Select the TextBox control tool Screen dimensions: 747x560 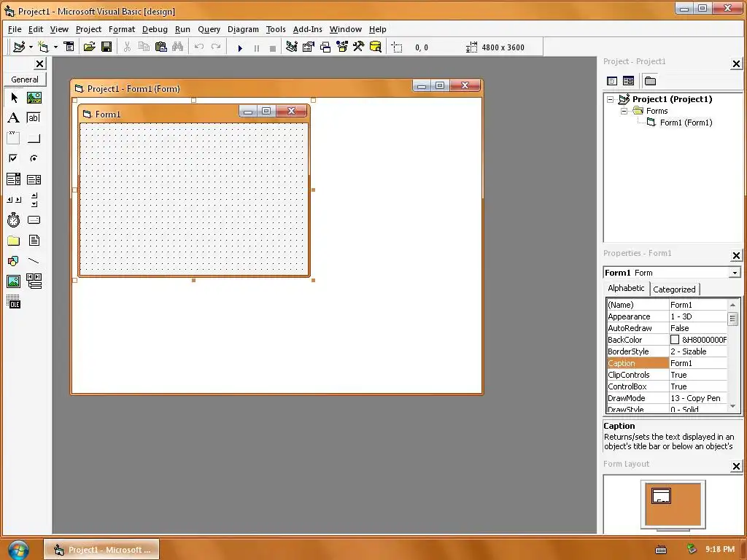(x=34, y=117)
